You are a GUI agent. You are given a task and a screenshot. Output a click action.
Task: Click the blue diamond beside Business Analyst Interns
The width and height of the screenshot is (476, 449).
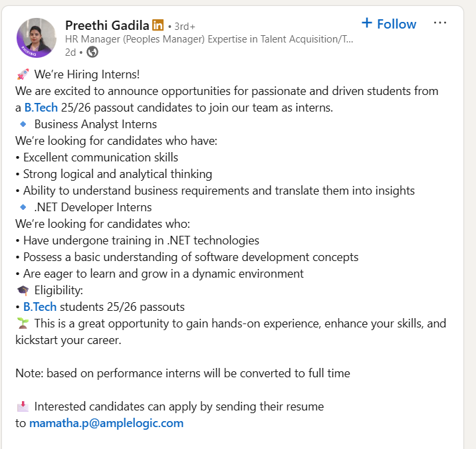(23, 124)
